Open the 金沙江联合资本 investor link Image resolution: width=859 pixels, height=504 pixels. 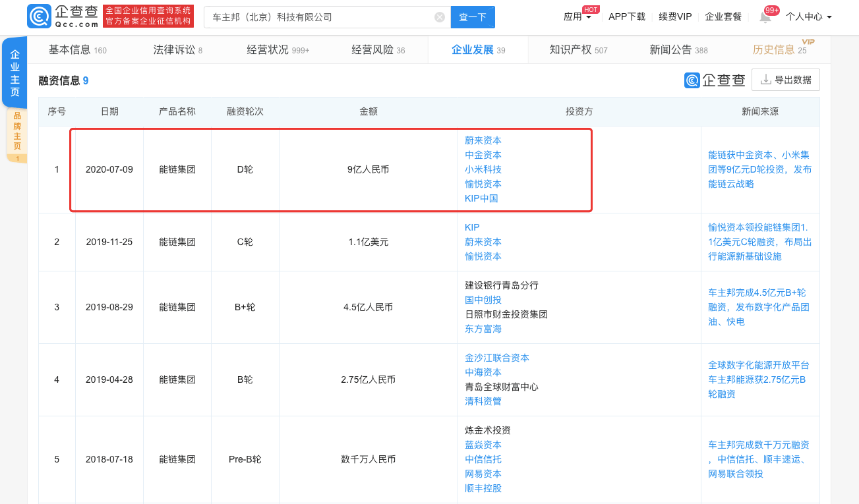coord(496,358)
